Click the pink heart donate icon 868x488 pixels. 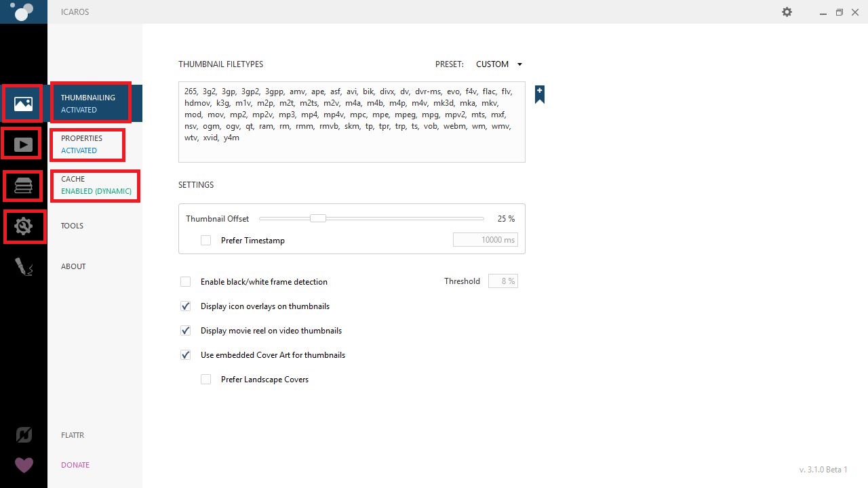[x=23, y=466]
